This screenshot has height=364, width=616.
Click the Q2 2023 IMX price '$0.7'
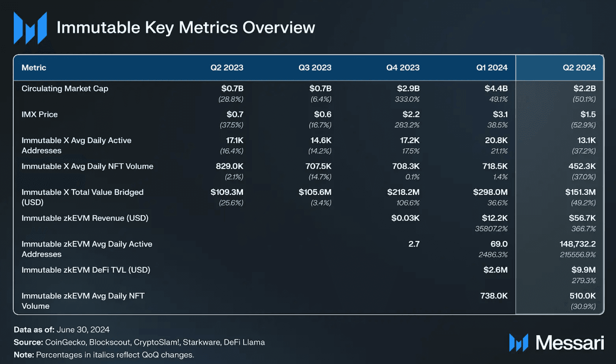pos(235,114)
